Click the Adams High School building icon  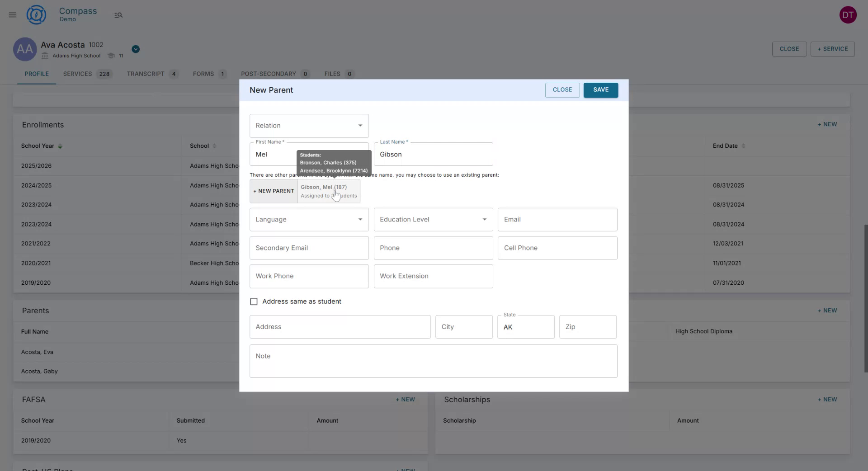tap(44, 56)
